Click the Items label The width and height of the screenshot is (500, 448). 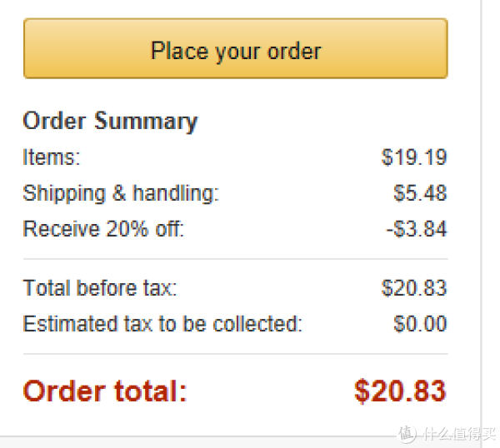point(52,157)
